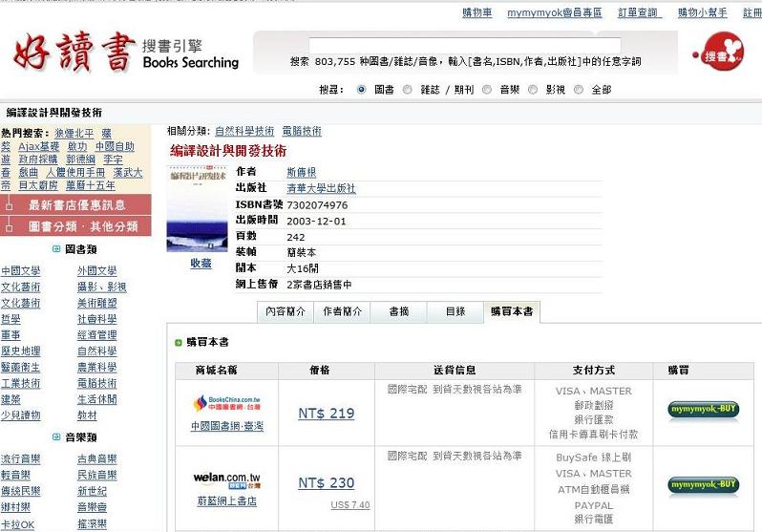Viewport: 762px width, 532px height.
Task: Select the 全部 search radio button
Action: 579,90
